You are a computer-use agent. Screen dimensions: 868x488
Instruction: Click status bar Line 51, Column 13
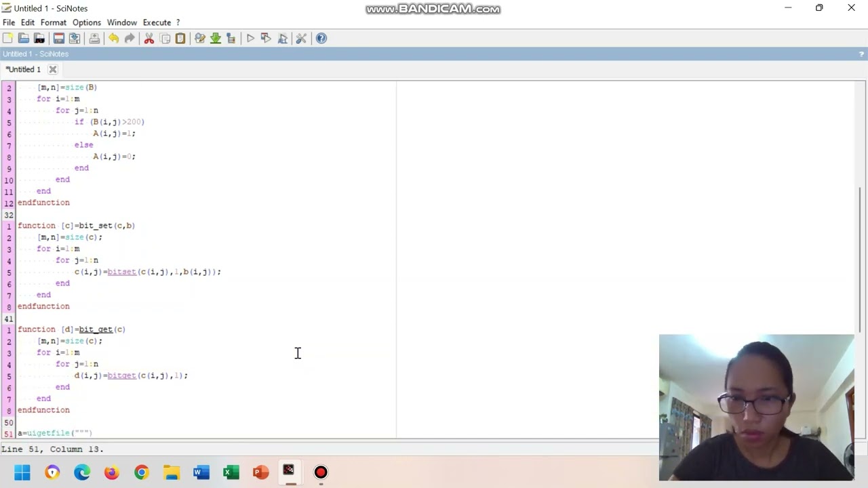(52, 449)
